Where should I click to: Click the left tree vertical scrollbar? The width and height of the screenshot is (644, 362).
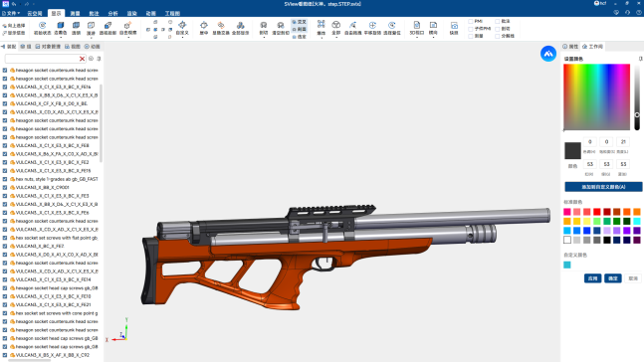[102, 123]
